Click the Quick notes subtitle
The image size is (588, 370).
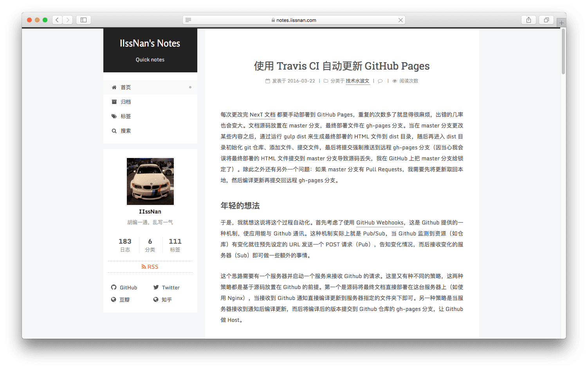150,60
